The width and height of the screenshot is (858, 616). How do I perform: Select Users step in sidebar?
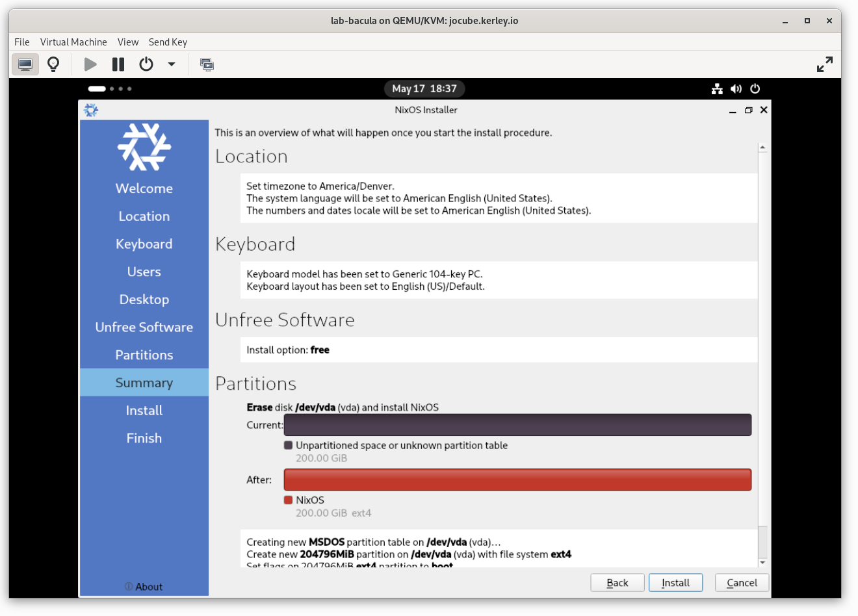144,272
